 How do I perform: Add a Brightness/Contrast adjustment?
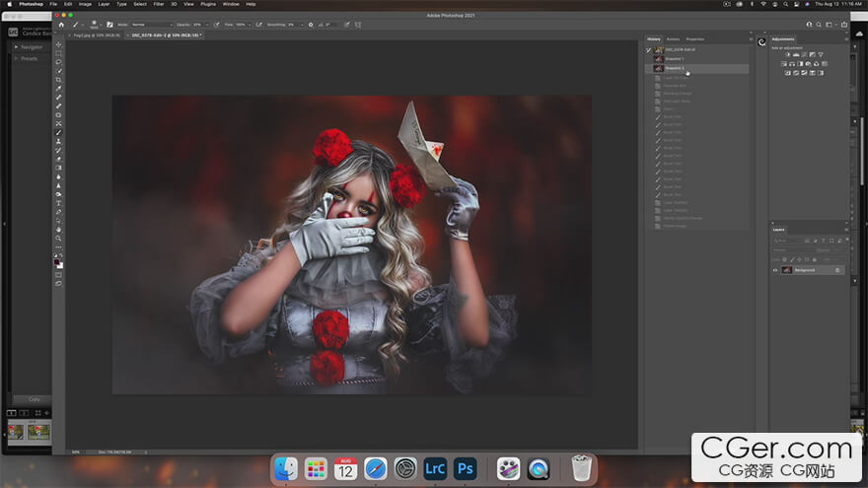point(788,55)
